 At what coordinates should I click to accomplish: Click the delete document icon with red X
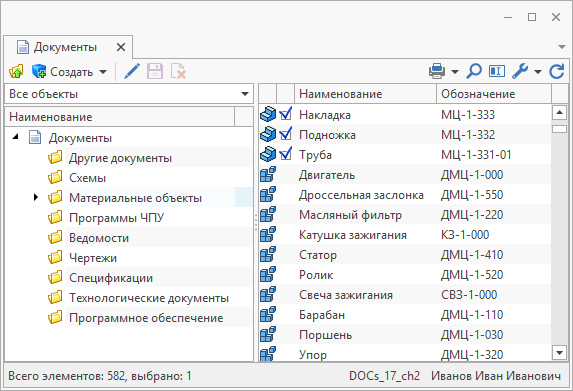(x=178, y=71)
